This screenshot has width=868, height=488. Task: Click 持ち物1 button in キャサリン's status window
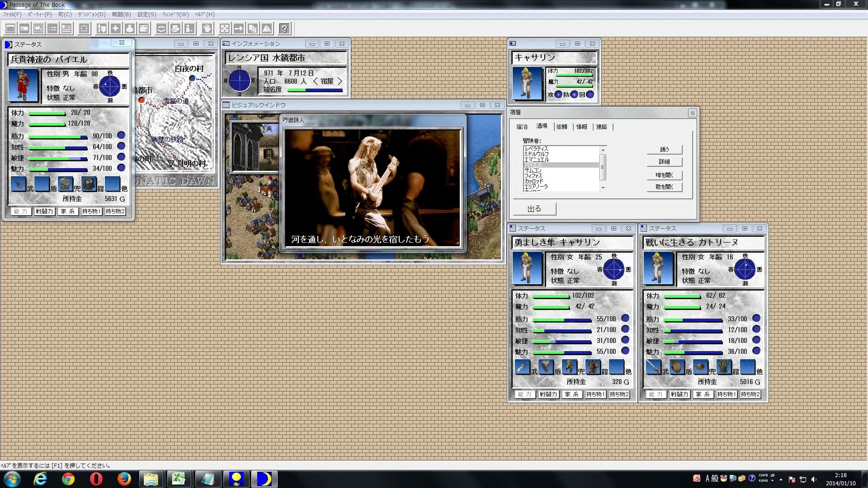(595, 394)
